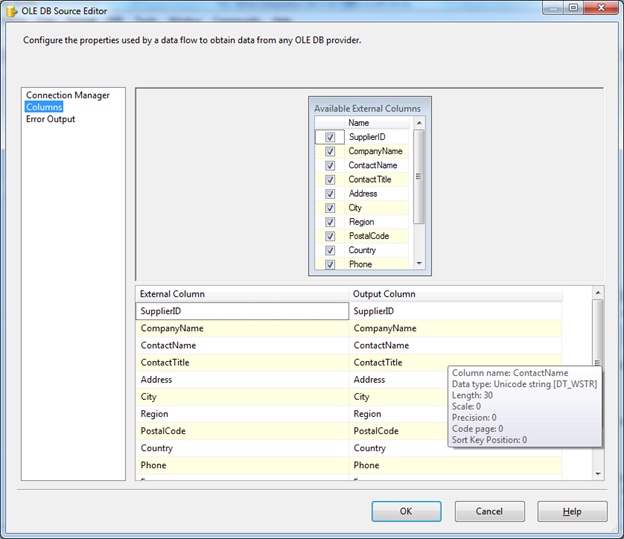Uncheck the Address column checkbox
This screenshot has height=539, width=624.
[x=330, y=194]
